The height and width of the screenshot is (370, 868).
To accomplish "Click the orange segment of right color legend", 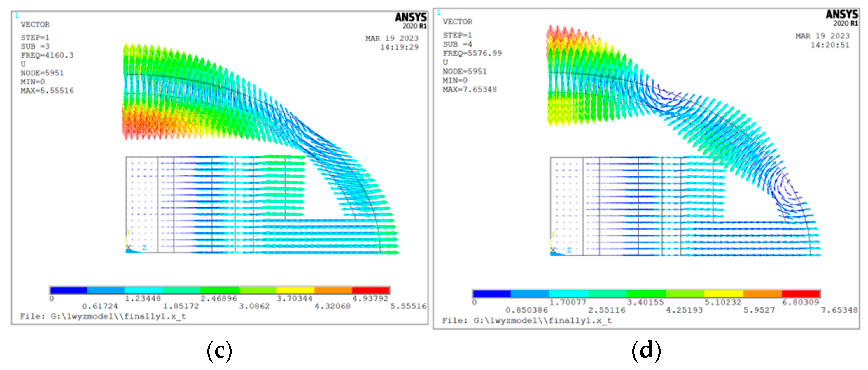I will 762,294.
